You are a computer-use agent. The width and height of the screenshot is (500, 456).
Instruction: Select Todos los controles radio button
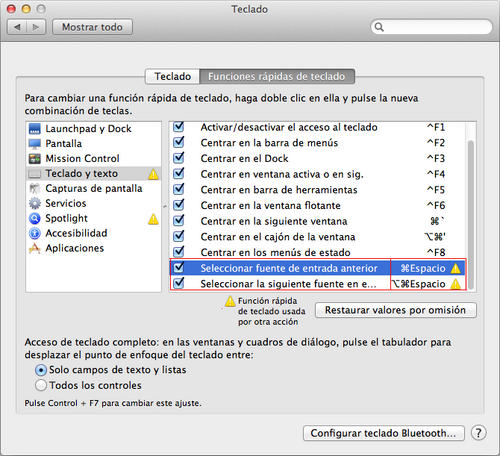point(41,385)
